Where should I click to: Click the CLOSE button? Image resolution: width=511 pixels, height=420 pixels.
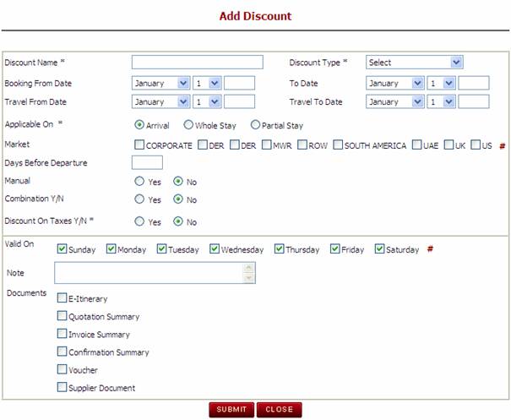coord(279,409)
